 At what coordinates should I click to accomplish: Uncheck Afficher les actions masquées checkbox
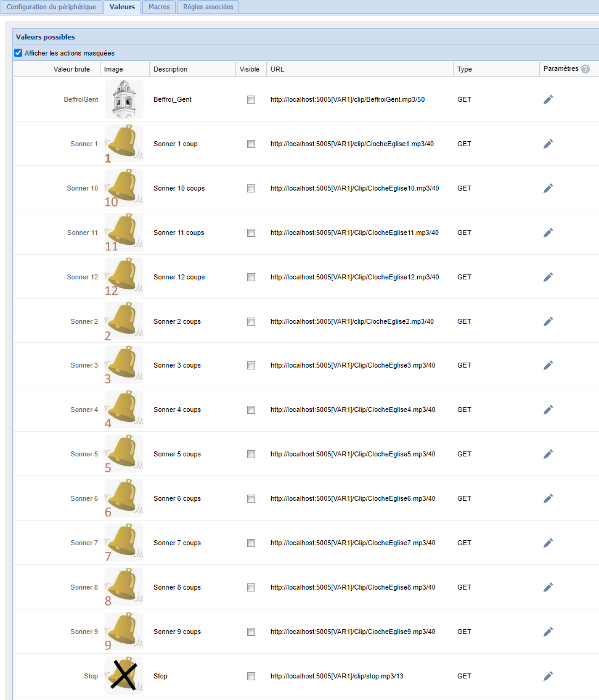point(18,53)
